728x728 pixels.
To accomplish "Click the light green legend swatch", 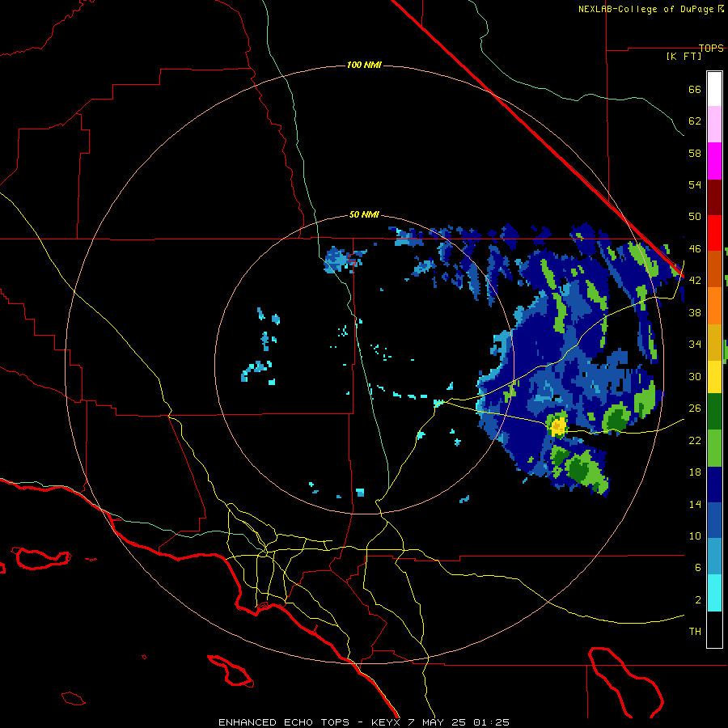I will point(714,448).
